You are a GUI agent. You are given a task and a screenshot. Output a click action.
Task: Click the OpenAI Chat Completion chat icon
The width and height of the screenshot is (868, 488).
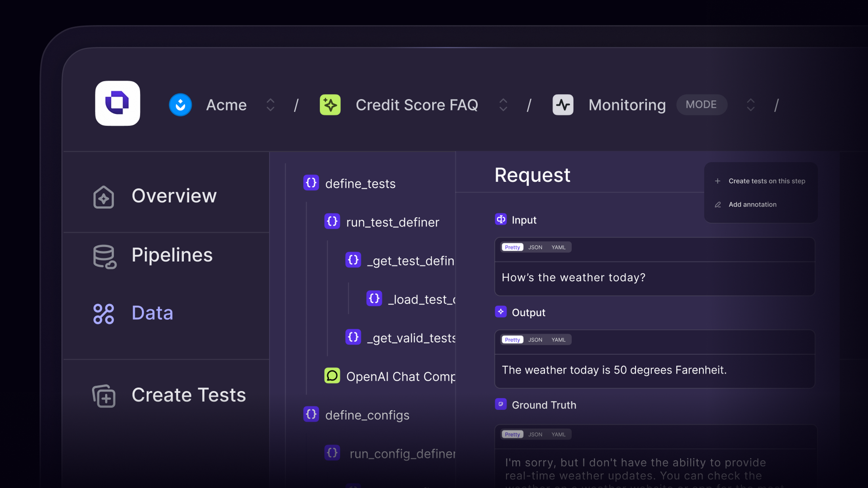[332, 376]
